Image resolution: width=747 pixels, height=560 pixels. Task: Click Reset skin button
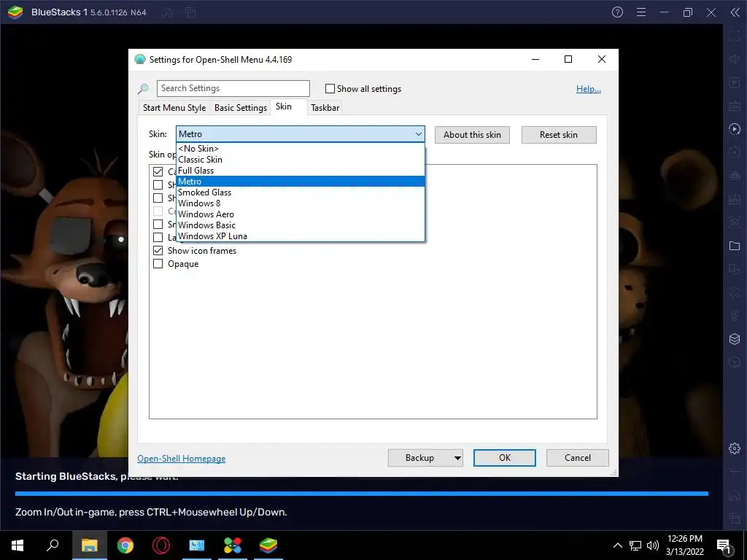point(559,135)
